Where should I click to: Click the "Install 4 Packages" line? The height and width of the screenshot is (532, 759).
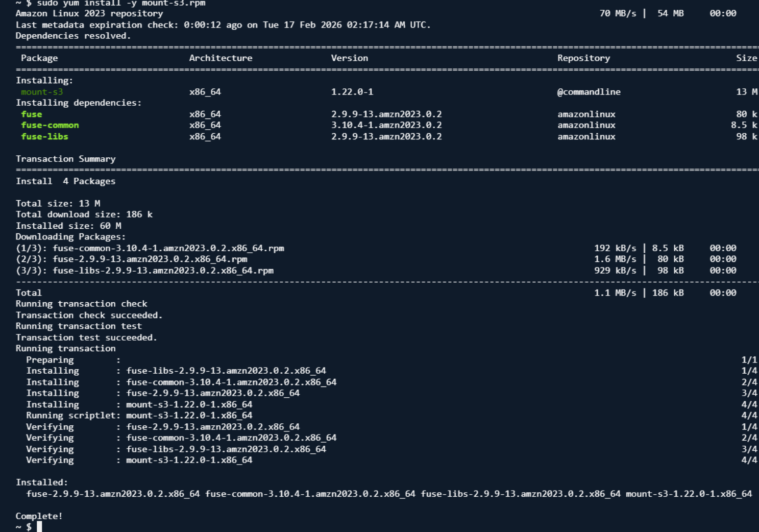(66, 181)
